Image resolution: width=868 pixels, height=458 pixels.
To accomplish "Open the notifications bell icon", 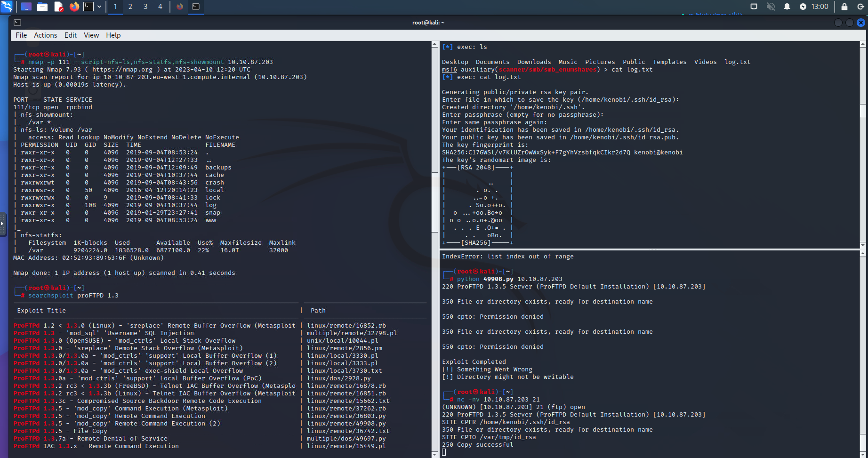I will tap(787, 7).
